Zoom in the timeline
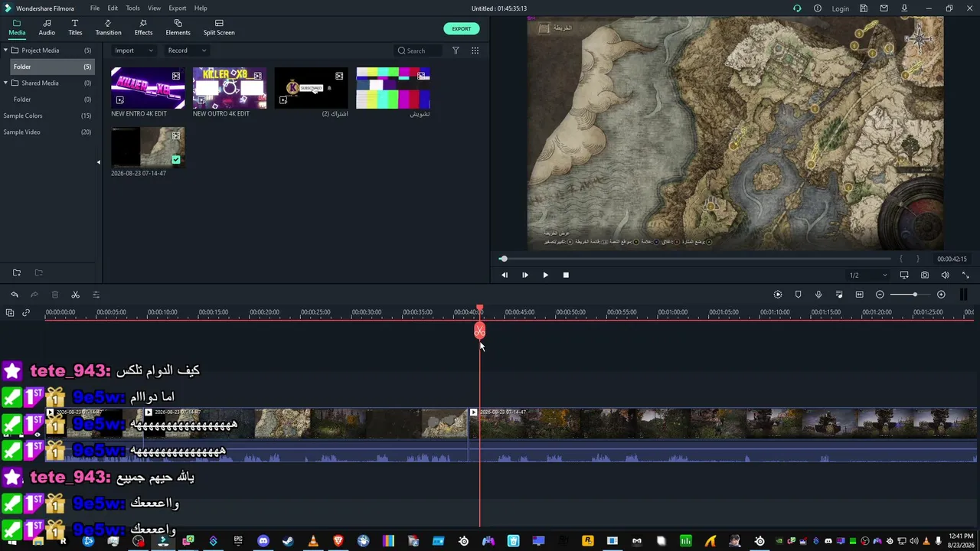Viewport: 980px width, 551px height. point(941,295)
